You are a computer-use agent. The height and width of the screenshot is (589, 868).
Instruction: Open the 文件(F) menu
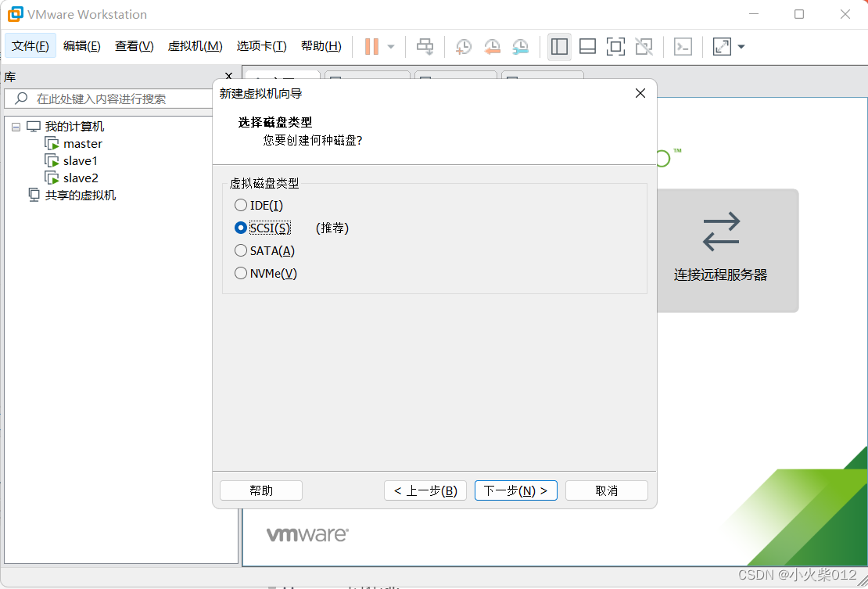pos(30,46)
